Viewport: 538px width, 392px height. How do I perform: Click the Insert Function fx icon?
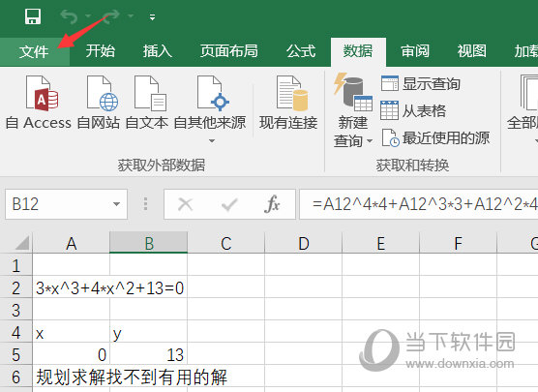click(272, 204)
